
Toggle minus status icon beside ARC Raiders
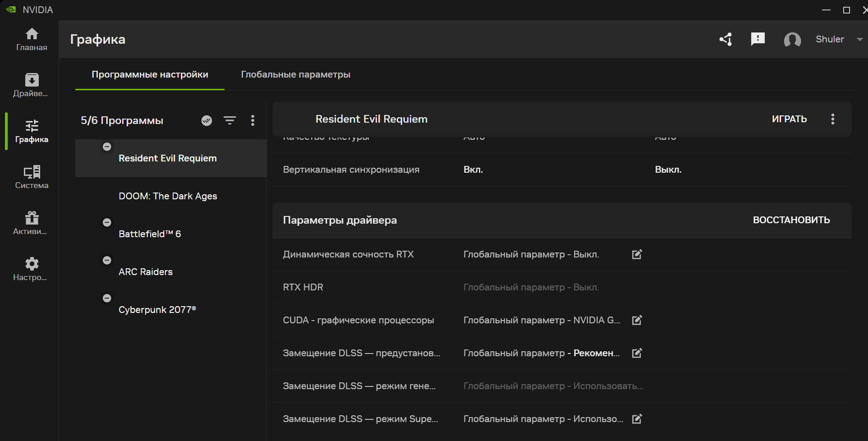107,260
